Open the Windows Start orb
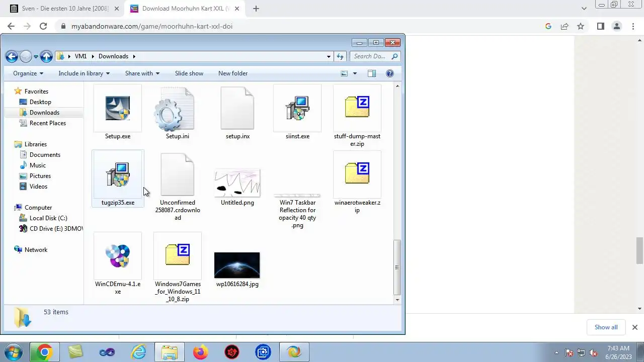Screen dimensions: 644x362 point(14,352)
